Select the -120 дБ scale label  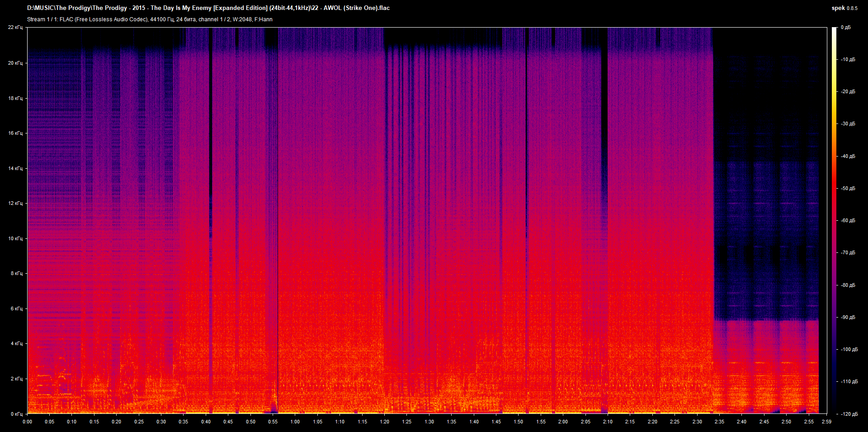(849, 414)
